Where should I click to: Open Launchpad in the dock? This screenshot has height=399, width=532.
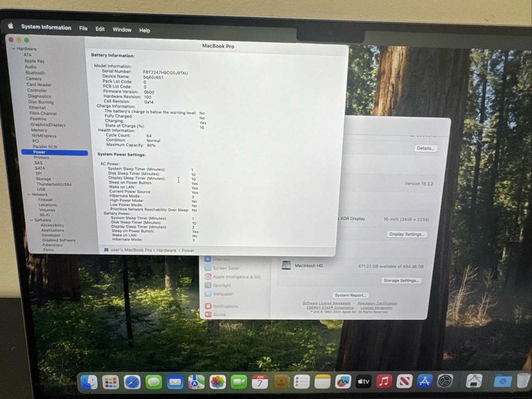click(111, 382)
